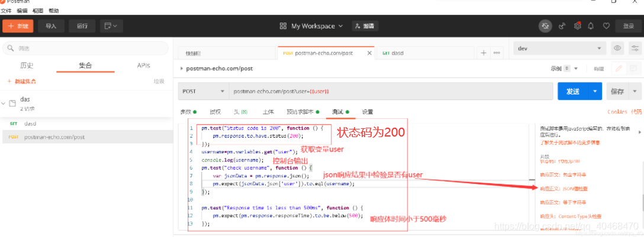644x237 pixels.
Task: Click the 导入 import button
Action: coord(51,26)
